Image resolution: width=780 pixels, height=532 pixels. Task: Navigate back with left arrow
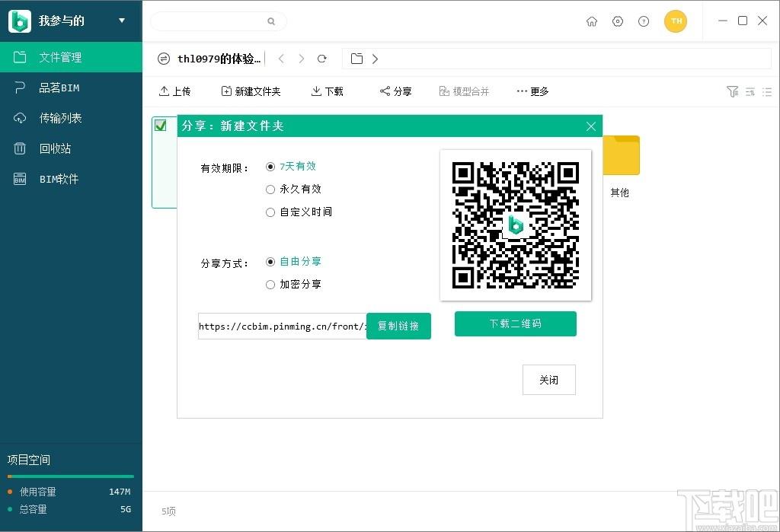(x=281, y=59)
